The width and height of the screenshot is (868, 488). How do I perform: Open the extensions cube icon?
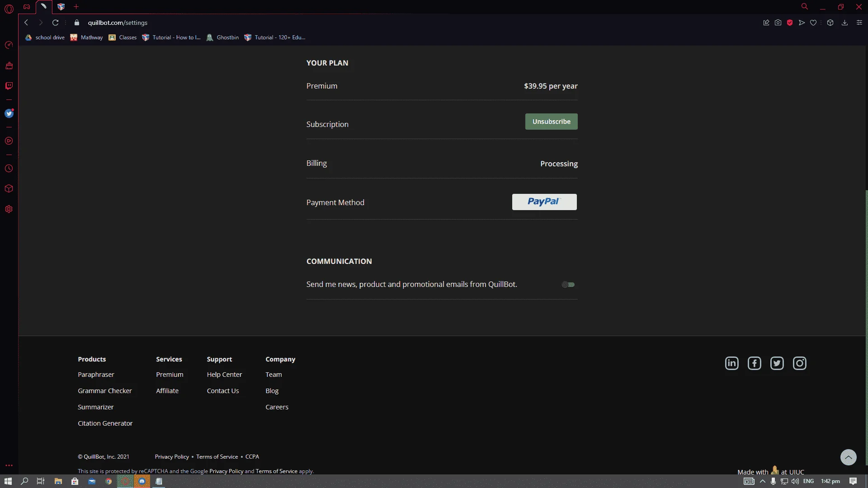pos(830,23)
